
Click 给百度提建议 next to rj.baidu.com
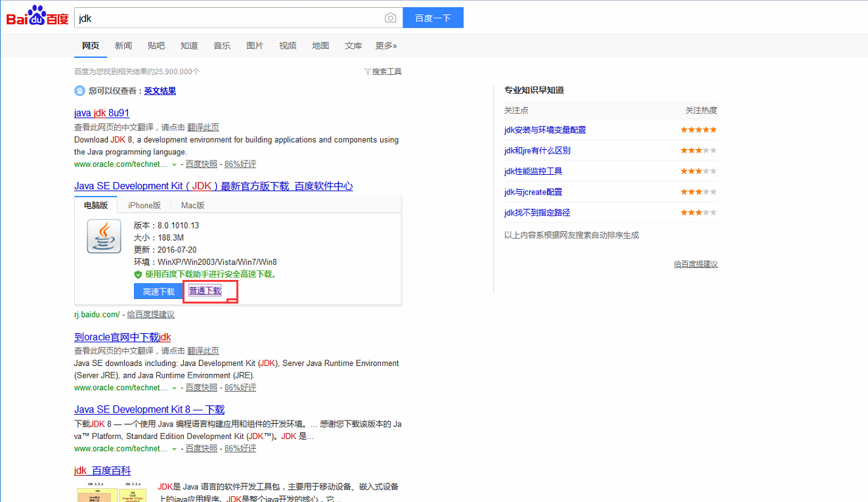click(150, 315)
